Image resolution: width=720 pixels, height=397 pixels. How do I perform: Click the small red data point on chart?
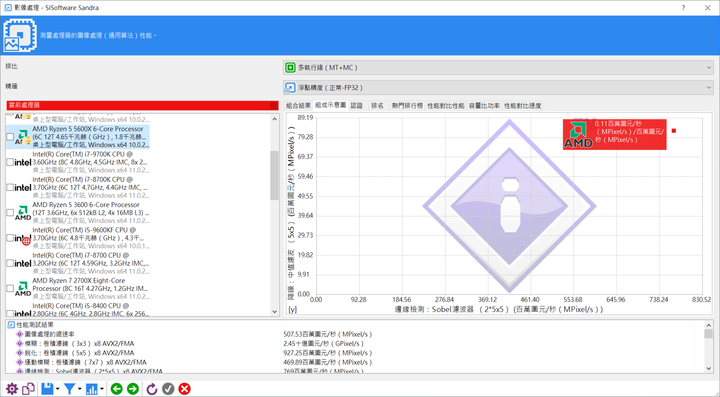click(674, 131)
